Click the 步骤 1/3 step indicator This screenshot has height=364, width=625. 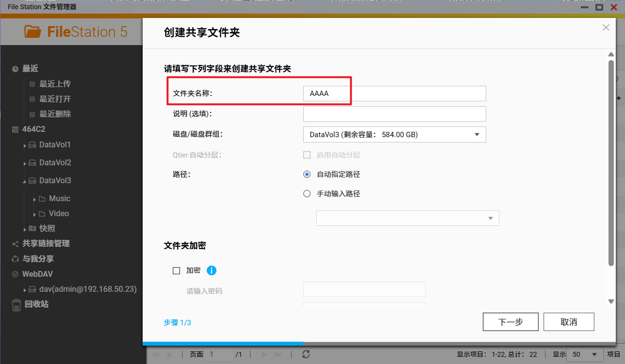click(x=178, y=322)
